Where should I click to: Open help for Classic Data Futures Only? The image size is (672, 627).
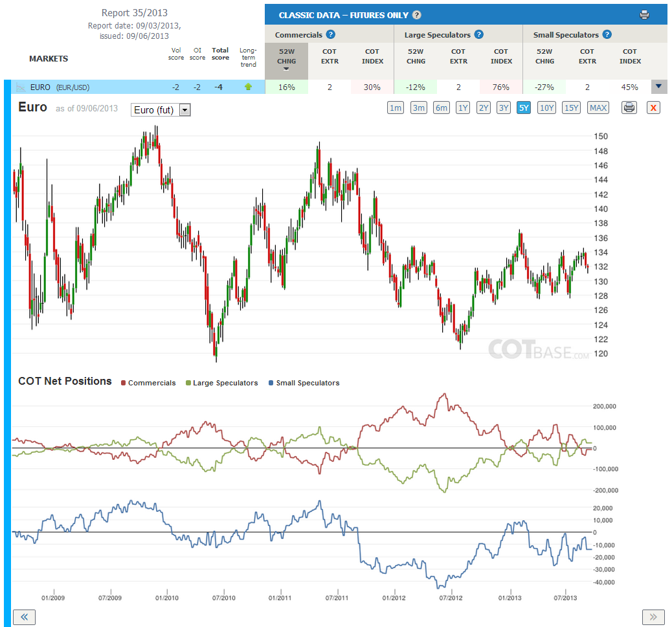tap(416, 15)
